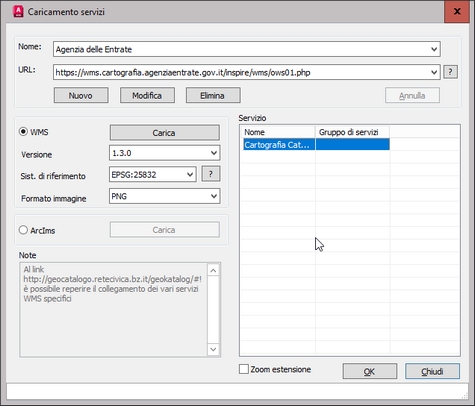
Task: Click the Nome column header in Servizio table
Action: (278, 132)
